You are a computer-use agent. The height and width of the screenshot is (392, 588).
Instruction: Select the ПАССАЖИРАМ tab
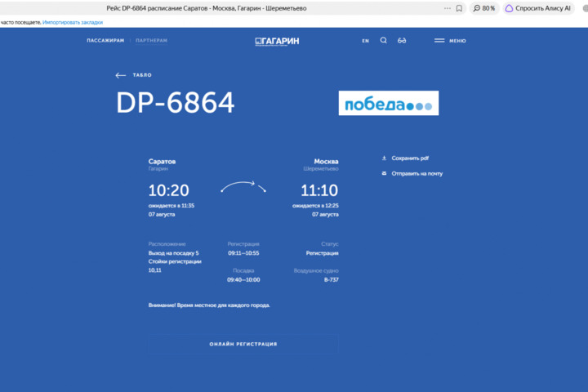(x=105, y=41)
